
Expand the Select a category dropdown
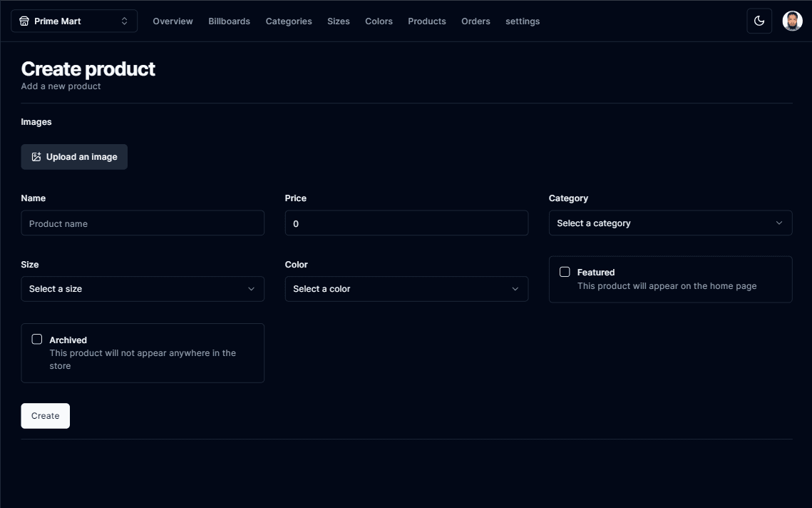(670, 223)
